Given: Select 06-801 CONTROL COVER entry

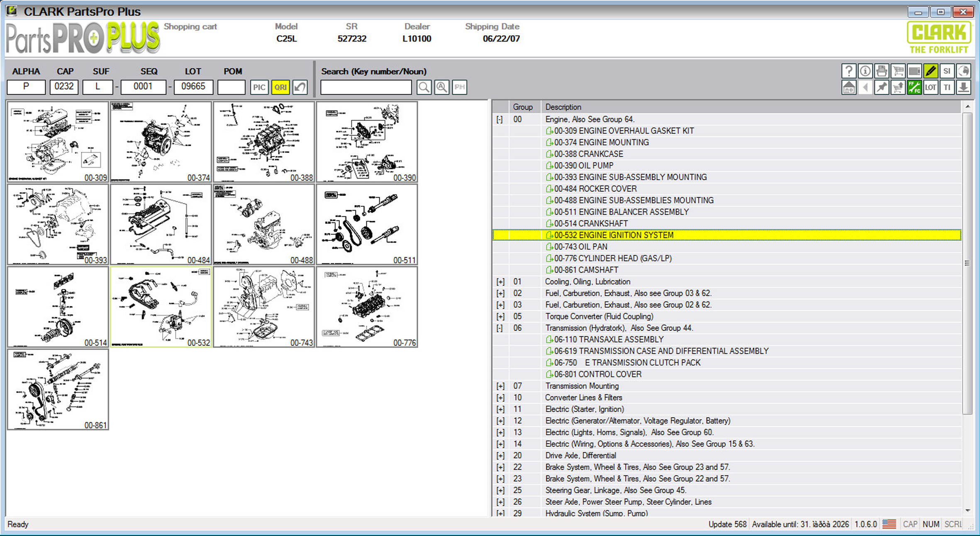Looking at the screenshot, I should [x=597, y=374].
